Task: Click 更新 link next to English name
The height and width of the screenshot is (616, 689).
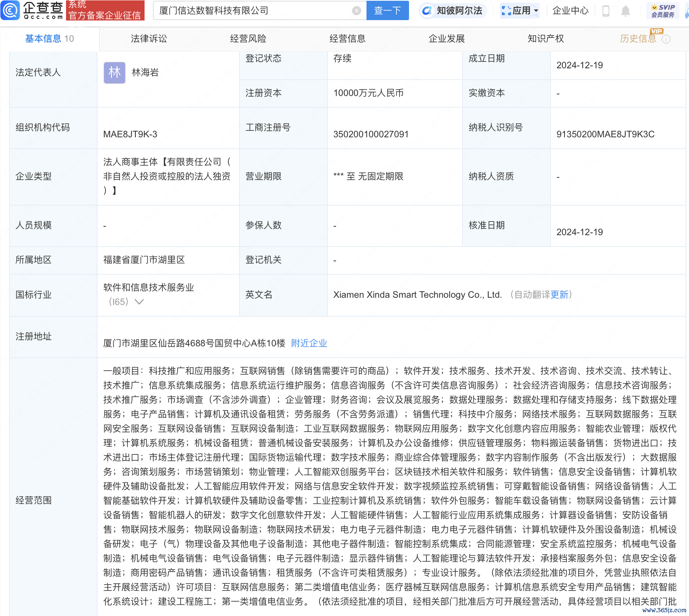Action: pyautogui.click(x=559, y=295)
